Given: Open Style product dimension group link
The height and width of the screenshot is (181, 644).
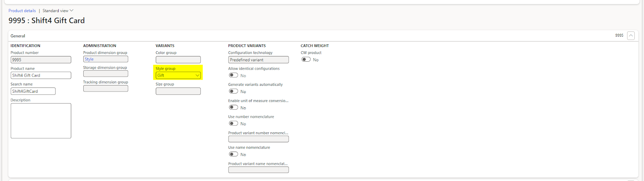Looking at the screenshot, I should [89, 59].
